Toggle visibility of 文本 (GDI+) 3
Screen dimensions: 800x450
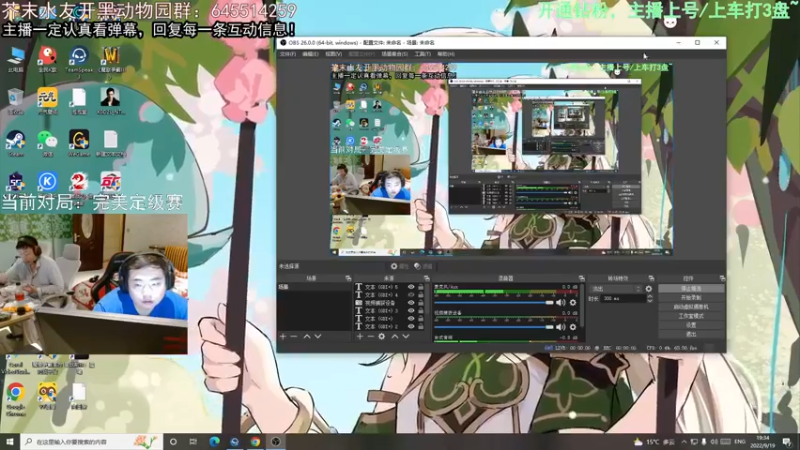point(411,311)
